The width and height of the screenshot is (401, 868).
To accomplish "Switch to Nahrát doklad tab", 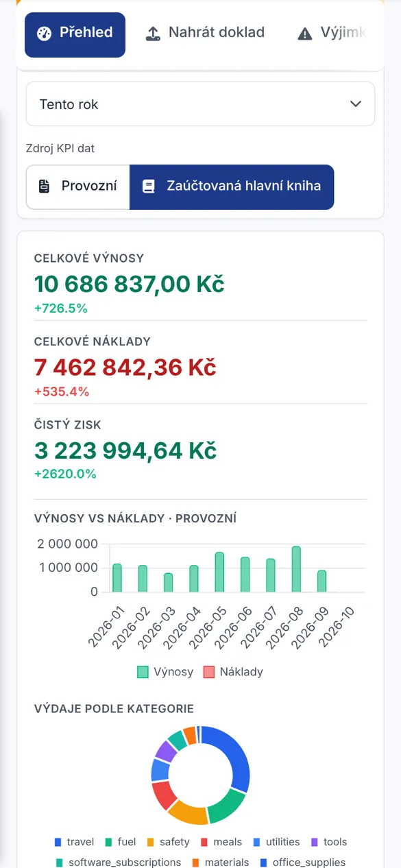I will (x=205, y=33).
